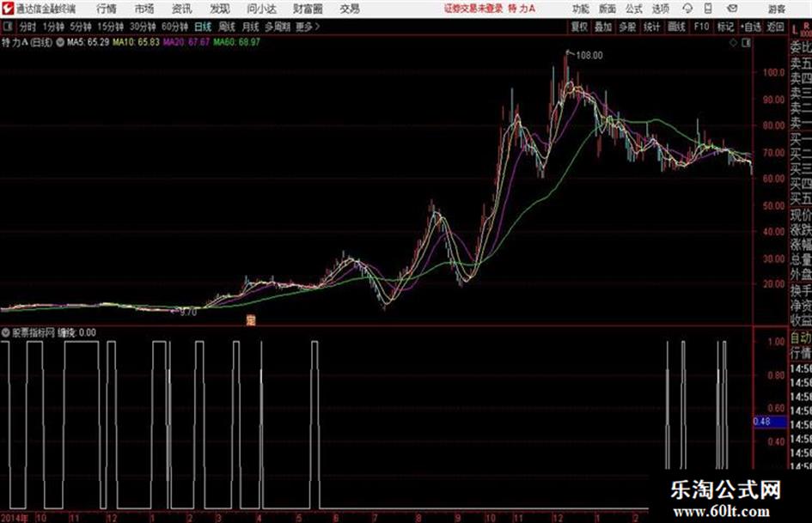
Task: Click the headset customer service icon
Action: (687, 9)
